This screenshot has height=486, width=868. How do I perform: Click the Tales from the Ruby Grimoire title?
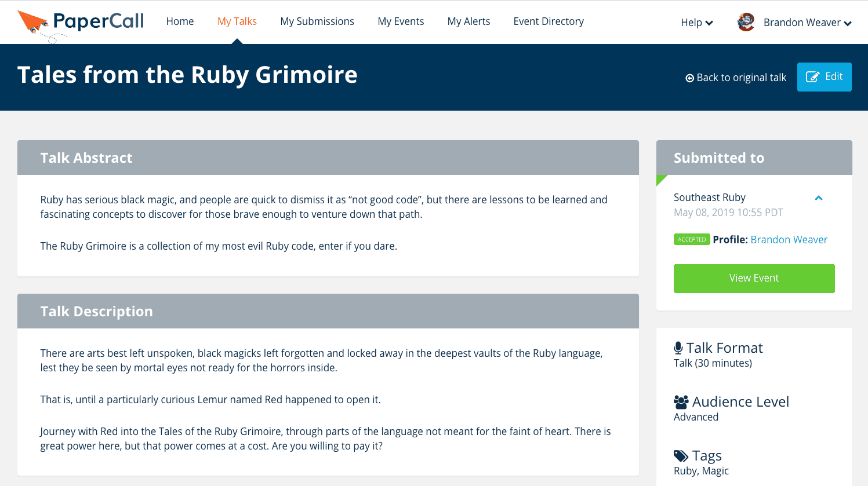pyautogui.click(x=187, y=75)
